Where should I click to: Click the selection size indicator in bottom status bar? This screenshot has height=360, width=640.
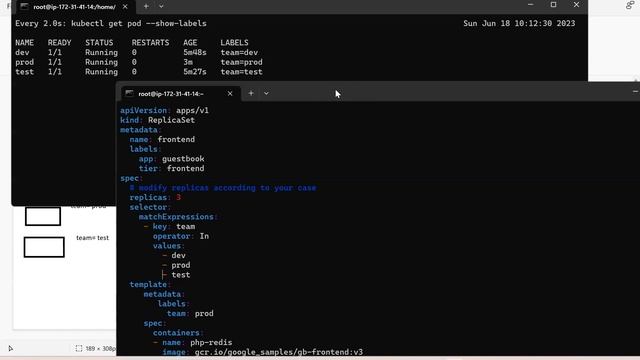(x=96, y=349)
